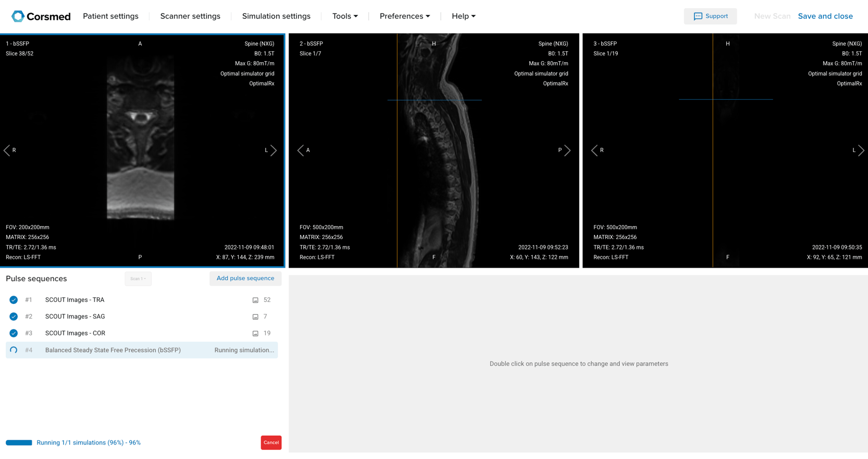This screenshot has width=868, height=459.
Task: Toggle checkmark for SCOUT Images - COR
Action: point(13,333)
